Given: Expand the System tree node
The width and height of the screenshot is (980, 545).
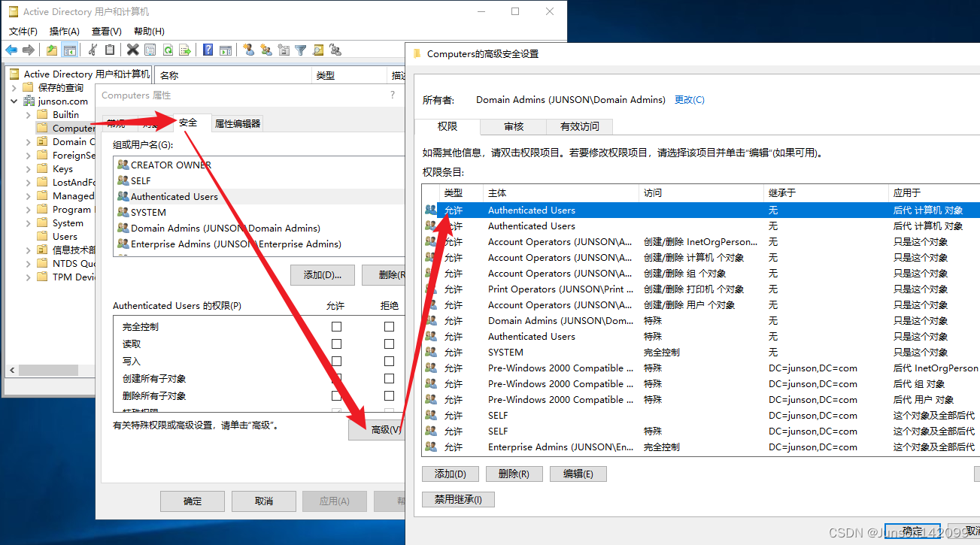Looking at the screenshot, I should coord(28,223).
